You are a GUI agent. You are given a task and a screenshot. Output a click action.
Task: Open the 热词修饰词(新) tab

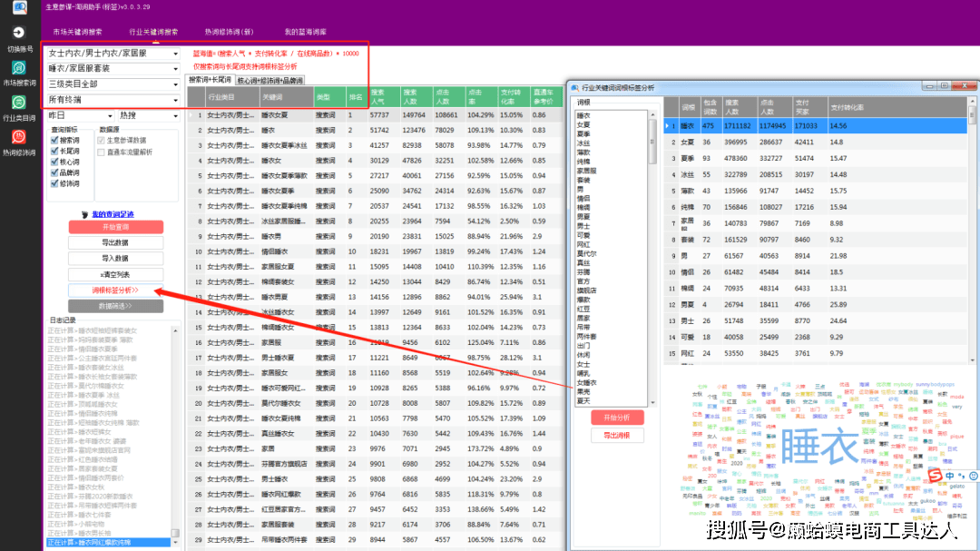230,32
